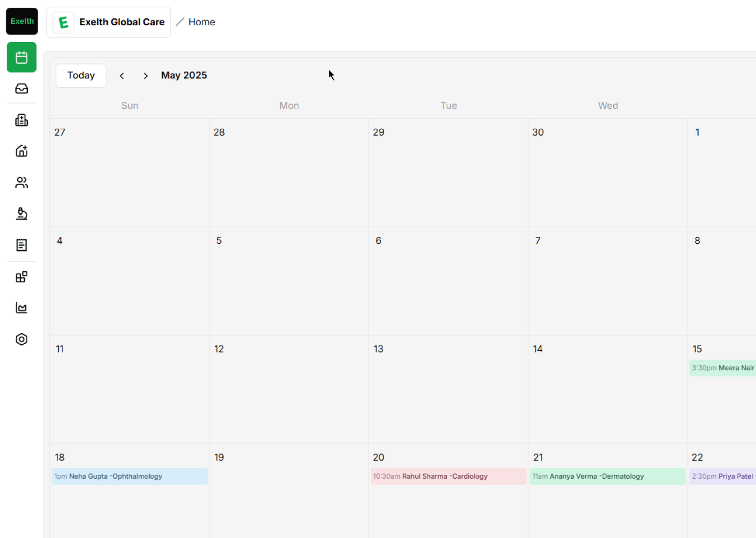Open the settings icon at sidebar bottom
This screenshot has width=756, height=538.
pos(21,339)
